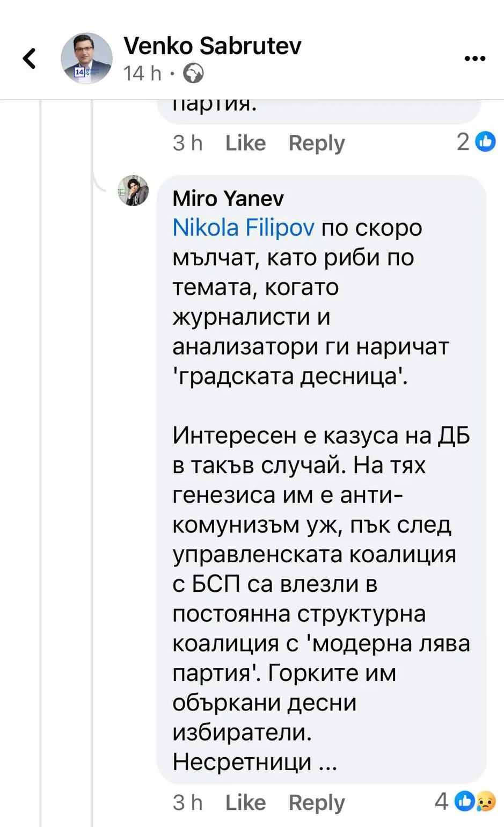
Task: Tap the blue like icon beside count 4
Action: click(x=464, y=801)
